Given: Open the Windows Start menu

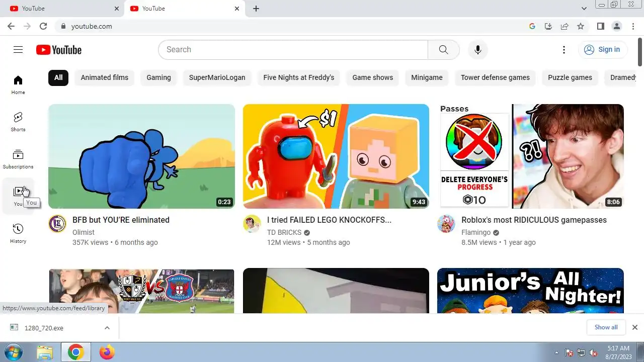Looking at the screenshot, I should click(14, 352).
